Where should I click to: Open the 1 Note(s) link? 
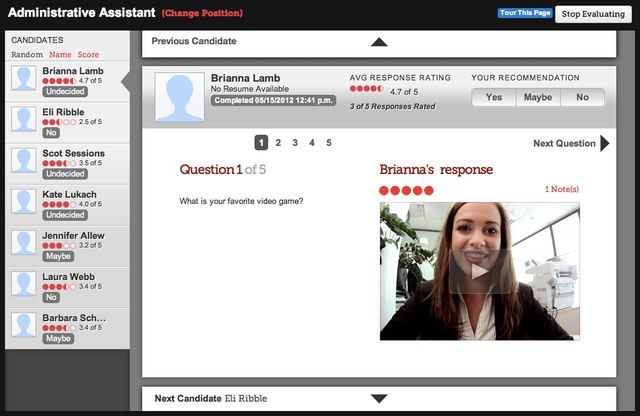(561, 189)
